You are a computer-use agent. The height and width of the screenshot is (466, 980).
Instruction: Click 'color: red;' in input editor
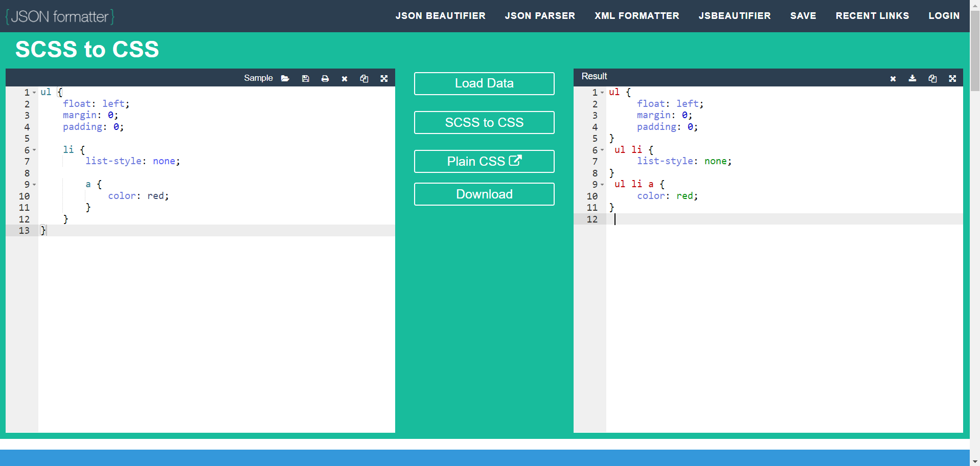pos(139,196)
